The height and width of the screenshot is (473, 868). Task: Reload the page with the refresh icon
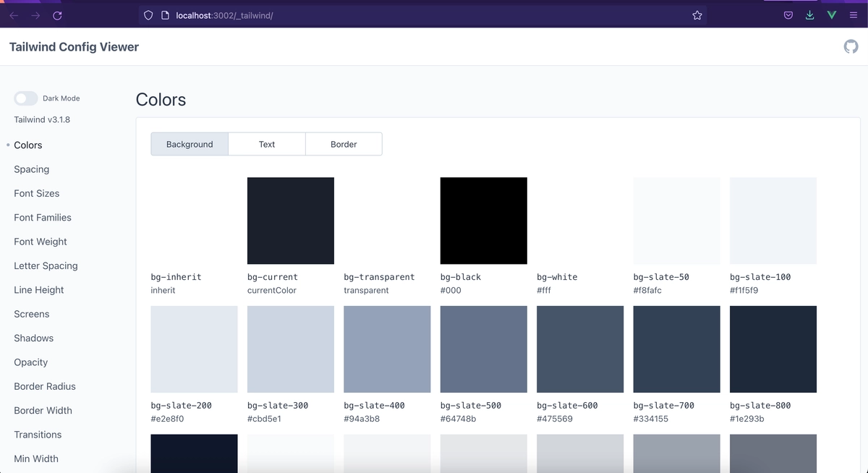(x=57, y=14)
